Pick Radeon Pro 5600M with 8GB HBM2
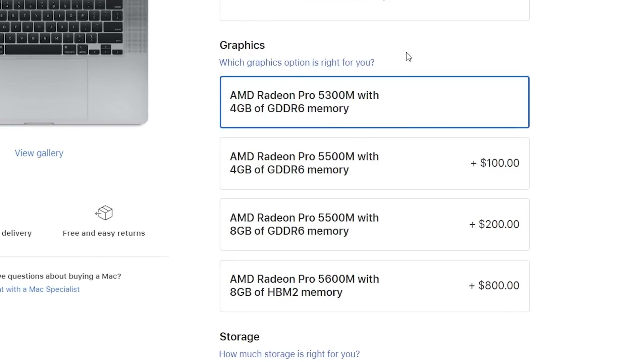 [374, 286]
